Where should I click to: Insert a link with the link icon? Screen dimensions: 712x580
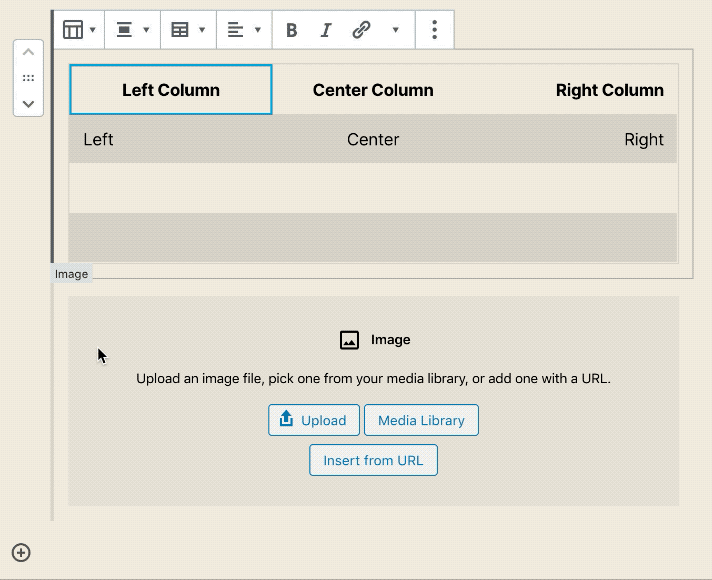[361, 30]
